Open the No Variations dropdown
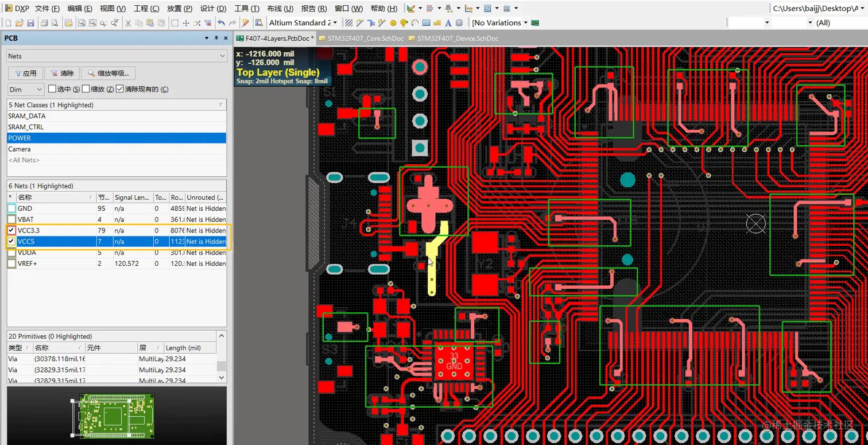 [525, 23]
